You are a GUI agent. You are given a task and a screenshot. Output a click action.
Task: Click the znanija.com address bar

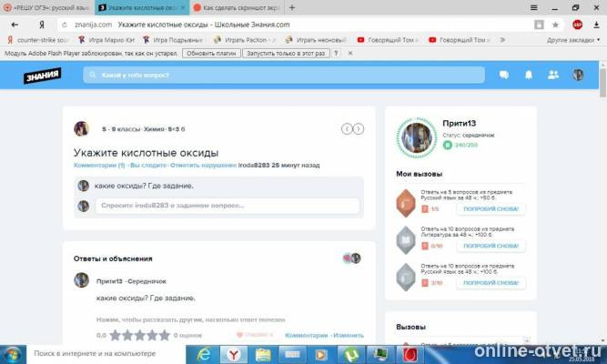click(294, 25)
